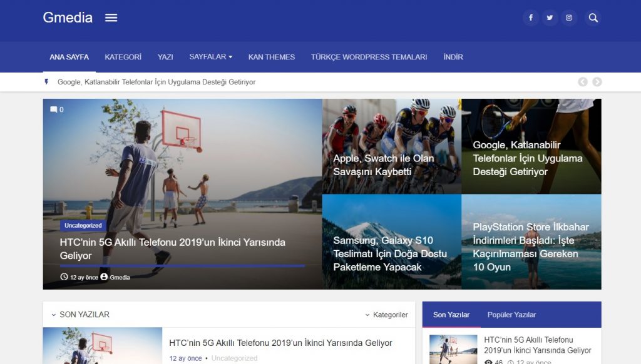Image resolution: width=641 pixels, height=364 pixels.
Task: Click the hamburger menu icon next to Gmedia
Action: coord(111,18)
